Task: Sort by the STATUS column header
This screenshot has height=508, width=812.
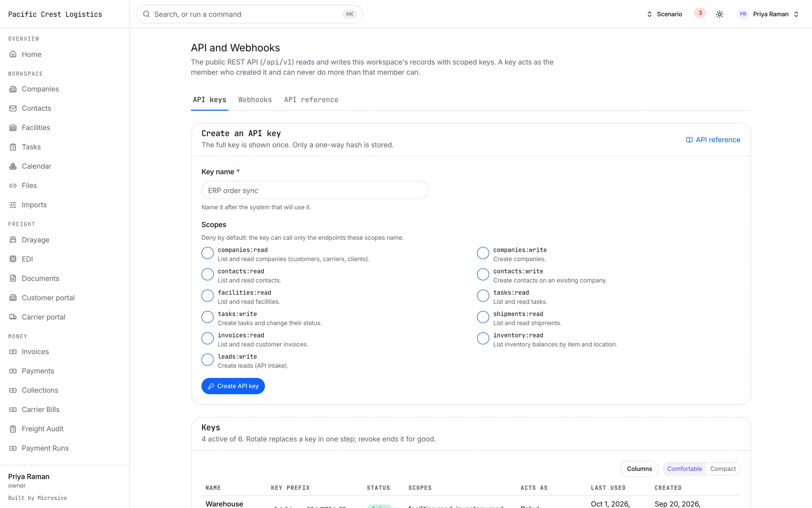Action: [378, 488]
